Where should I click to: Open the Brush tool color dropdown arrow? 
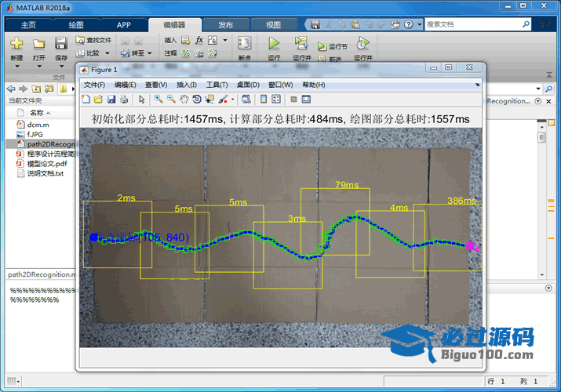(x=233, y=100)
